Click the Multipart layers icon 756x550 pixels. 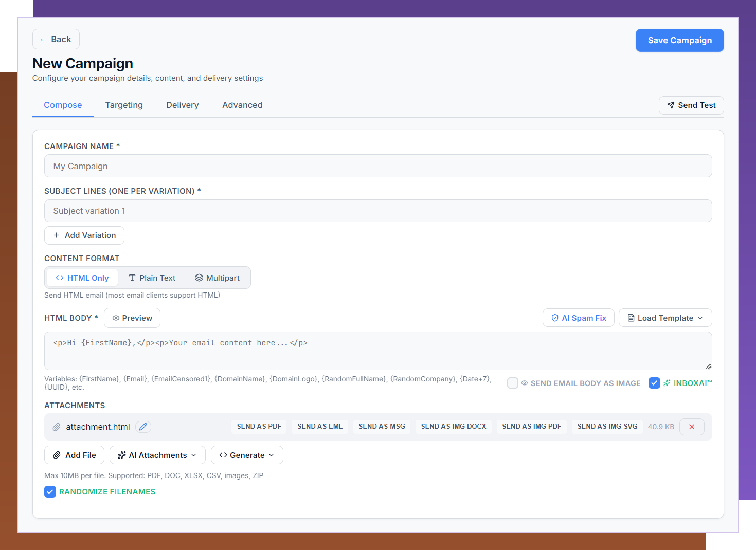[200, 278]
